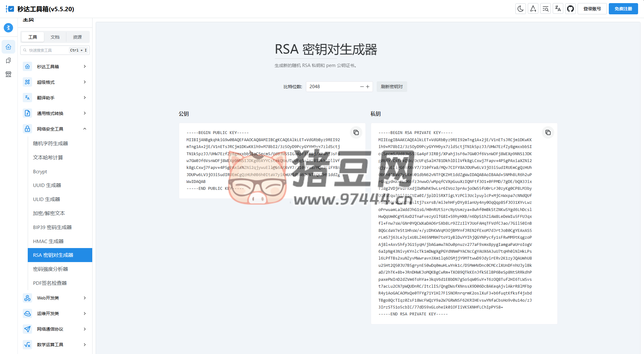Open GitHub repository icon

(x=570, y=9)
